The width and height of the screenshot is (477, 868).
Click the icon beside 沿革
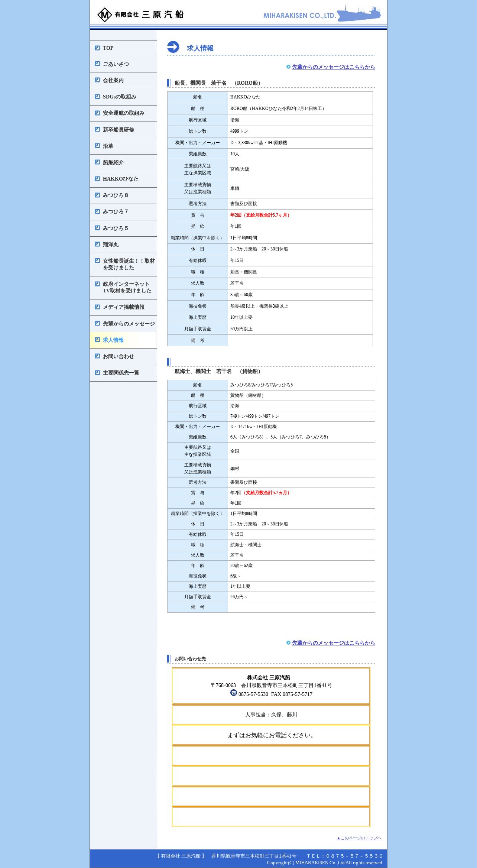pos(97,146)
